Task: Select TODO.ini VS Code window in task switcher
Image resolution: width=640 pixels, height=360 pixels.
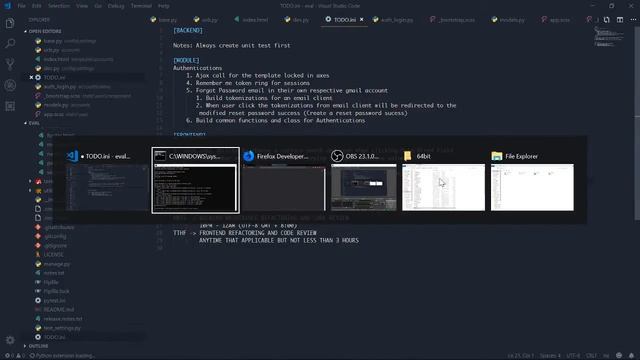Action: 107,180
